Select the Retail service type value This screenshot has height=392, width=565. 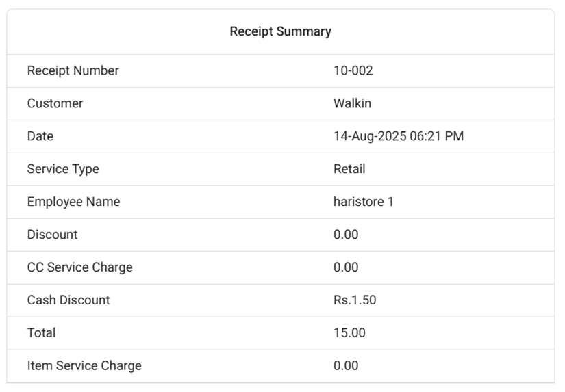(349, 169)
